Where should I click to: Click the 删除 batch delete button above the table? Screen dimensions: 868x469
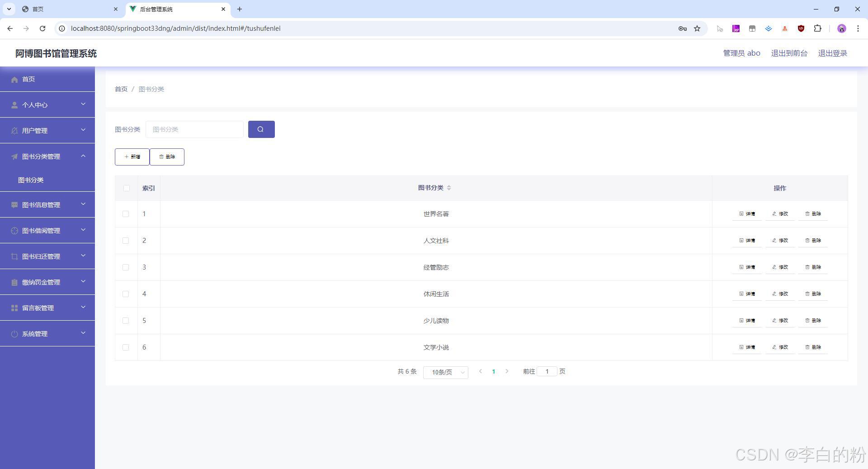[x=167, y=157]
